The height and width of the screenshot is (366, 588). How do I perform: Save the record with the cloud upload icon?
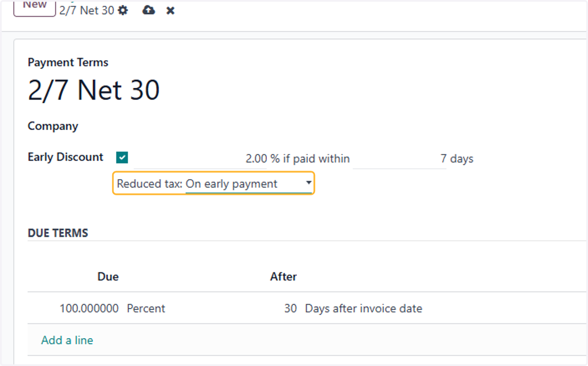point(148,10)
